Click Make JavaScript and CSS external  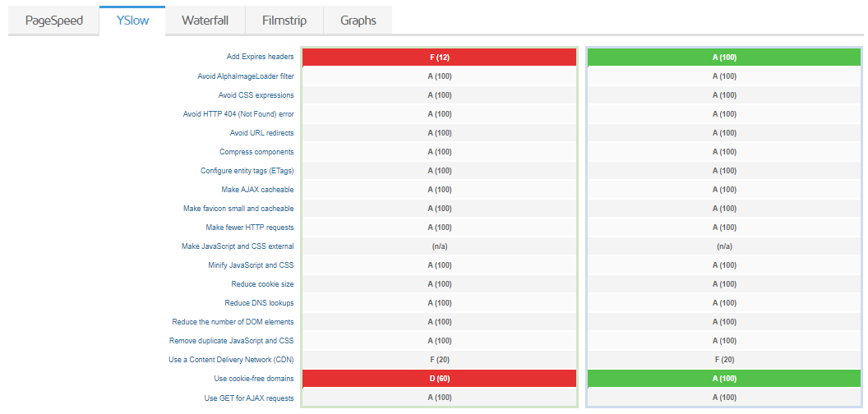tap(238, 246)
